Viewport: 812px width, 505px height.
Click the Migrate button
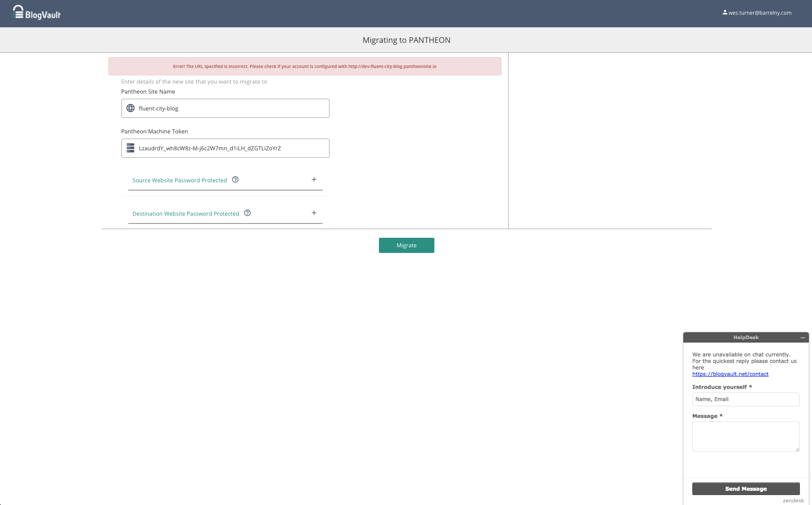pos(407,245)
